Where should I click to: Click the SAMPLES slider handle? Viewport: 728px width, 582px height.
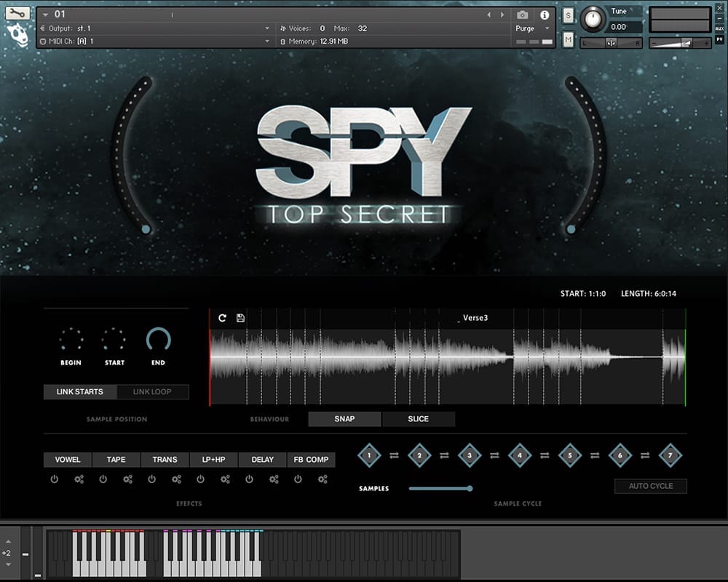coord(470,488)
